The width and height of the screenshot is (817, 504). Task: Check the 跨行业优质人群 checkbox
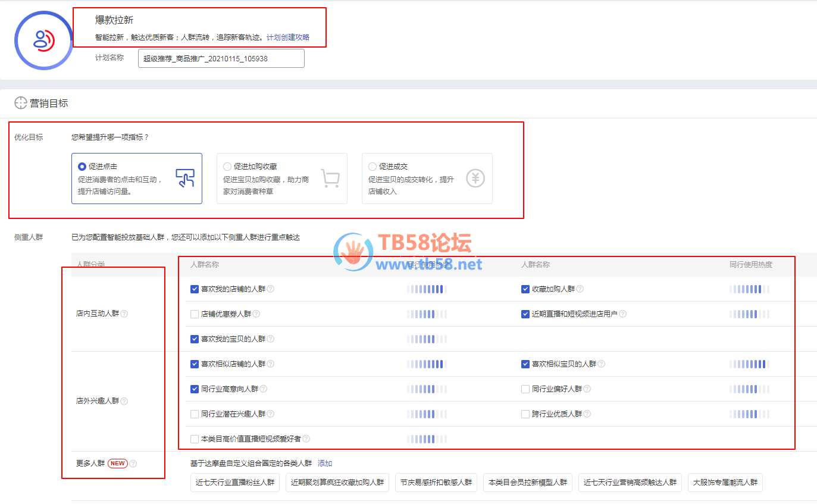(x=525, y=414)
